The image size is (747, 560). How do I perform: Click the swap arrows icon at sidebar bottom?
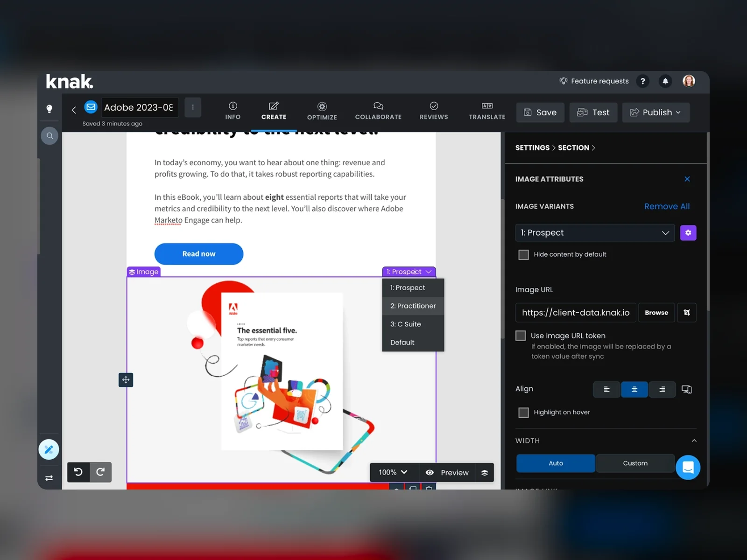(x=49, y=478)
